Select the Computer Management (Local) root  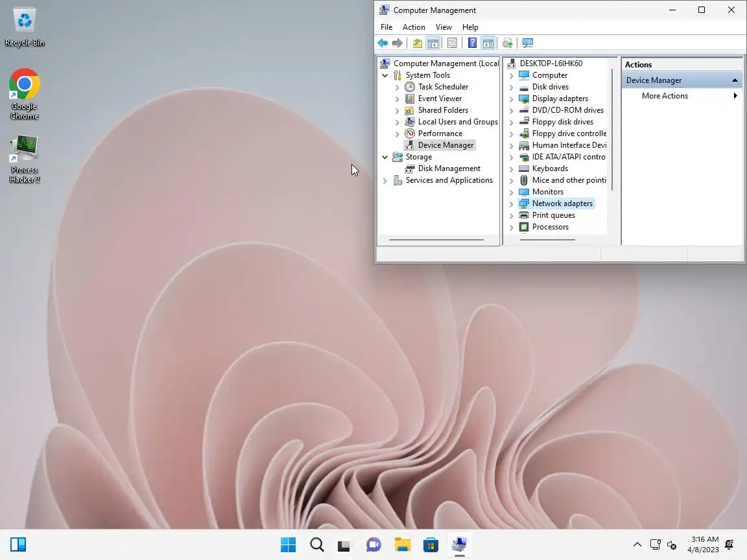tap(446, 64)
